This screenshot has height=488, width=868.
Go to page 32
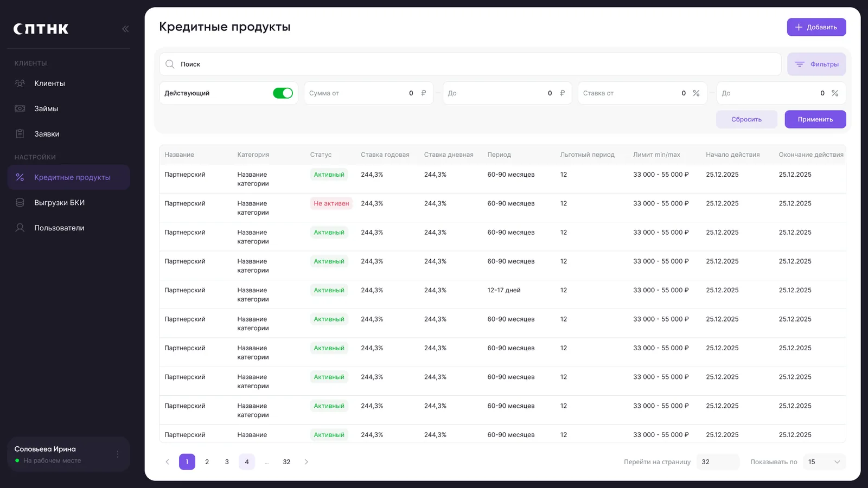(x=286, y=462)
